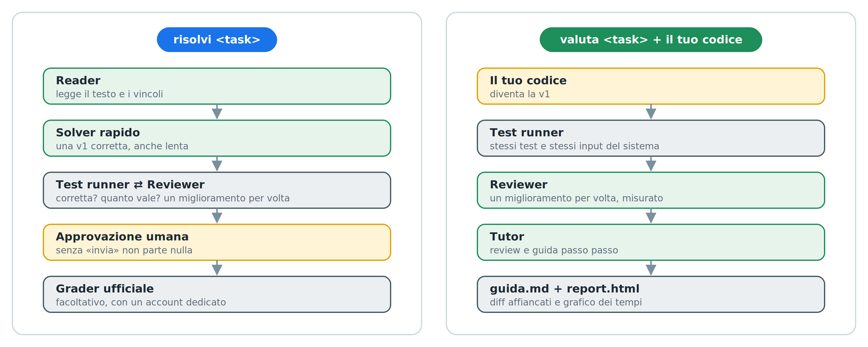Click the arrow below Solver rapido
This screenshot has width=868, height=347.
(x=217, y=164)
